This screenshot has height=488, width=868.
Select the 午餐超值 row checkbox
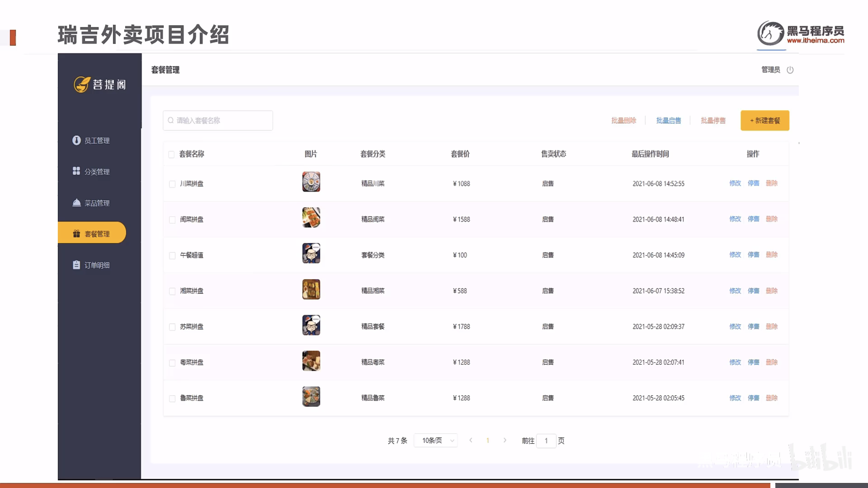[172, 255]
